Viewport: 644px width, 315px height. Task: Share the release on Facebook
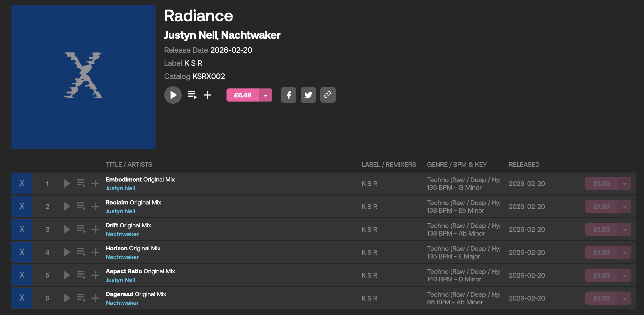click(288, 95)
